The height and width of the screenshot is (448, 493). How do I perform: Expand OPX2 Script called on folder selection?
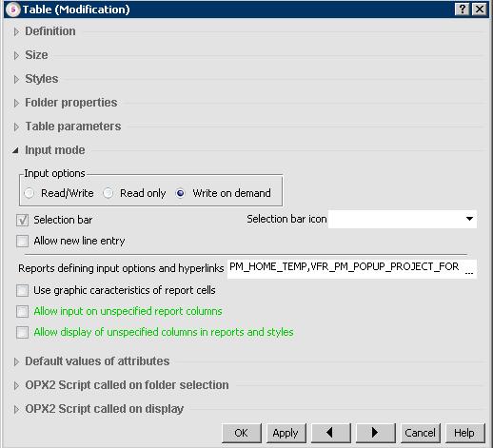click(16, 385)
